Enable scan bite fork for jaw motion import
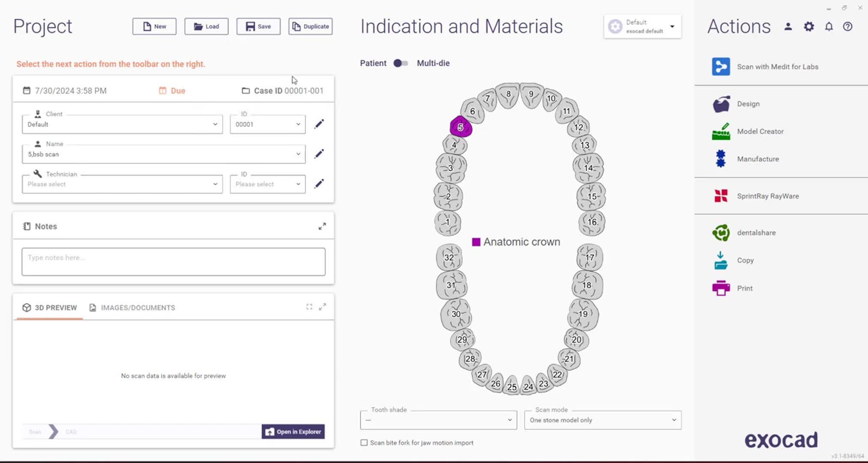 point(364,442)
